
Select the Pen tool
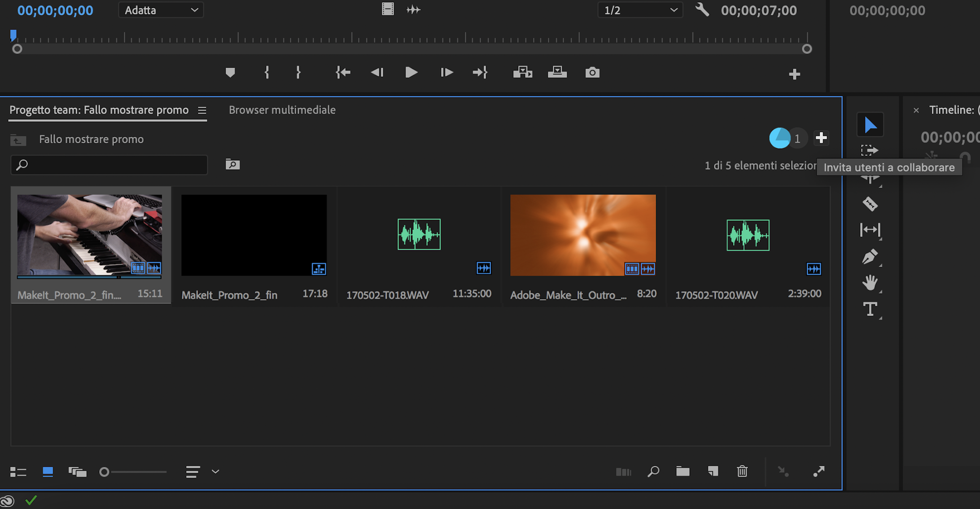pyautogui.click(x=870, y=257)
